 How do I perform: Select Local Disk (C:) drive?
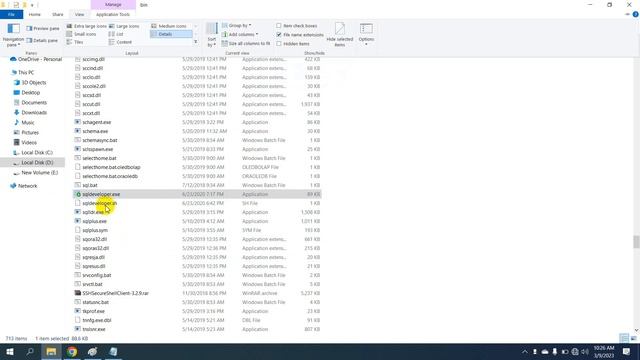coord(33,153)
